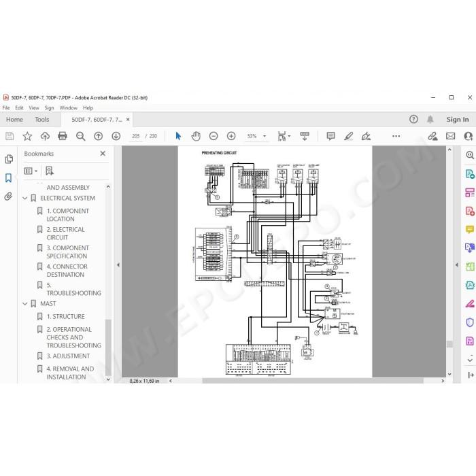Screen dimensions: 476x476
Task: Open the Edit menu
Action: [x=19, y=107]
